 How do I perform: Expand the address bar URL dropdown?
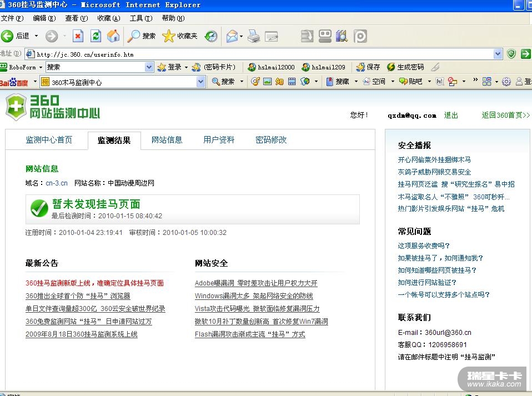[x=498, y=54]
